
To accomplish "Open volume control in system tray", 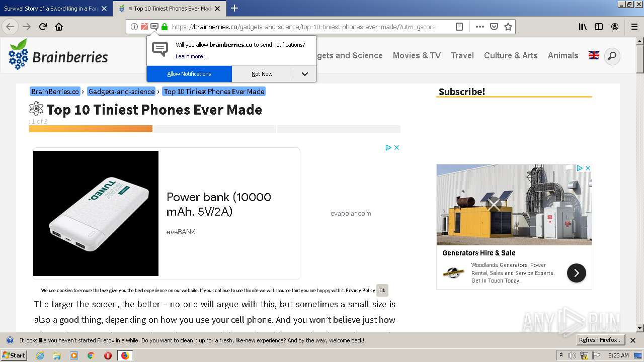I will click(x=573, y=355).
